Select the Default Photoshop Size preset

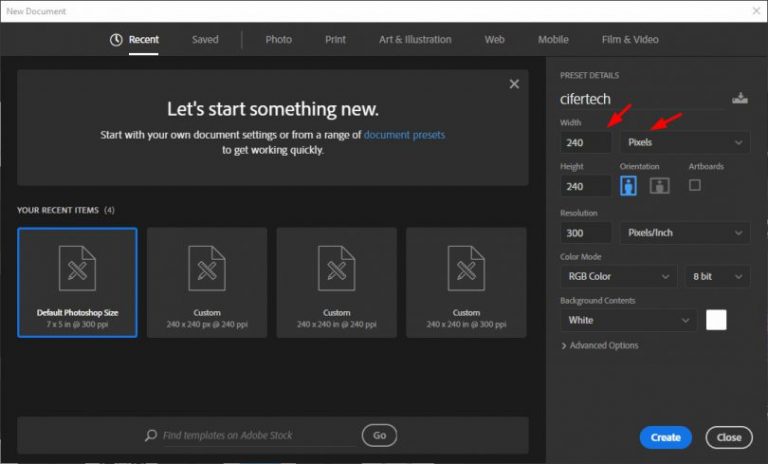[x=77, y=282]
